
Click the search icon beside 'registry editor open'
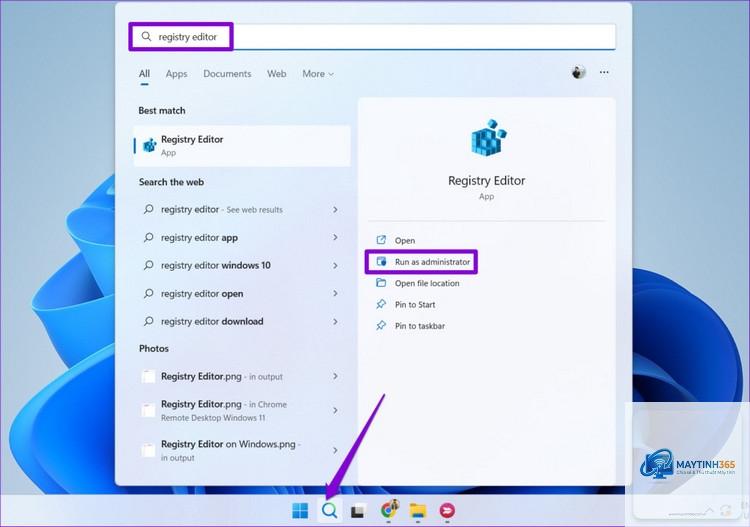click(149, 293)
